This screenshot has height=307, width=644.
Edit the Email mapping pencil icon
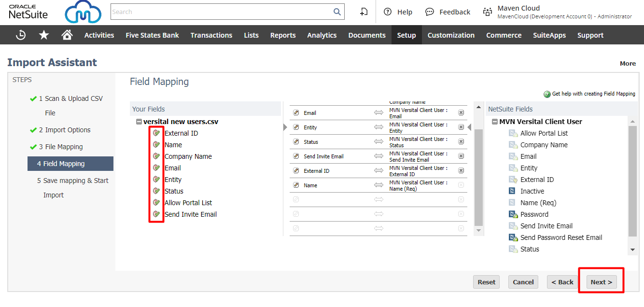click(296, 113)
